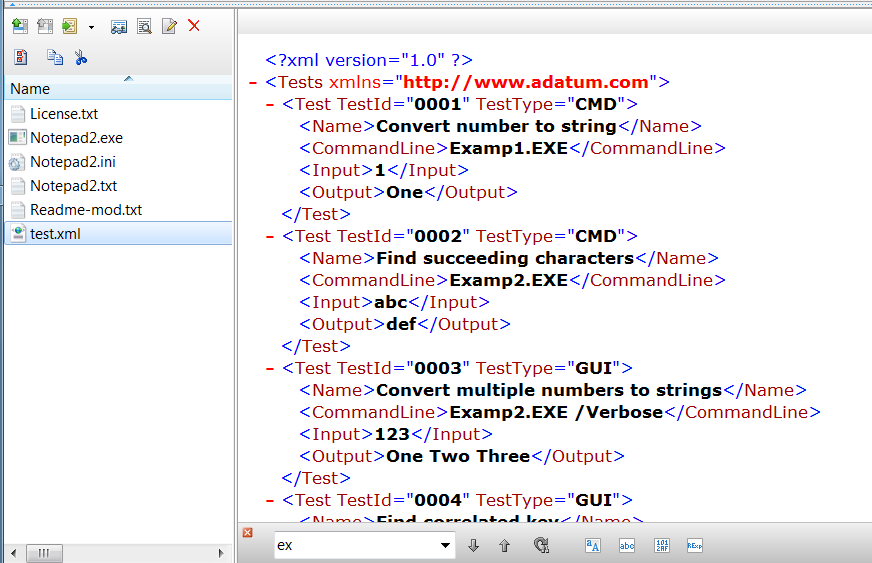Select Notepad2.txt in the file list
Viewport: 872px width, 563px height.
tap(73, 186)
